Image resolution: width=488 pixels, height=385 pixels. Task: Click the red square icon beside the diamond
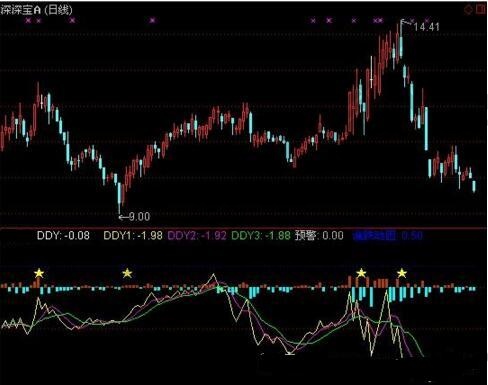[x=481, y=9]
